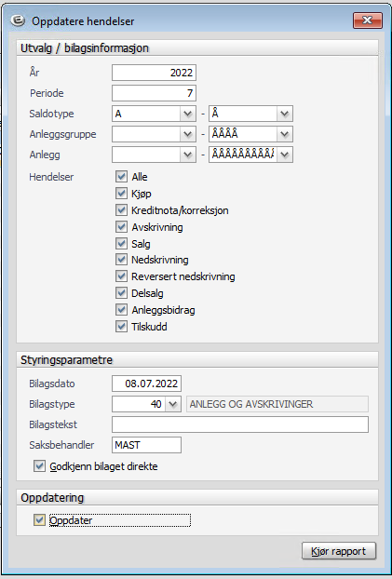This screenshot has height=579, width=392.
Task: Open the Anleggsgruppe from dropdown
Action: tap(188, 134)
